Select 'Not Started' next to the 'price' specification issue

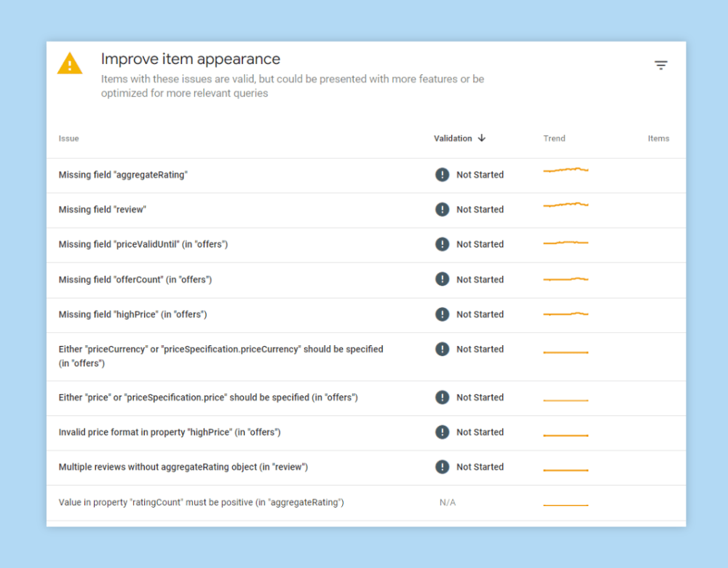[480, 398]
